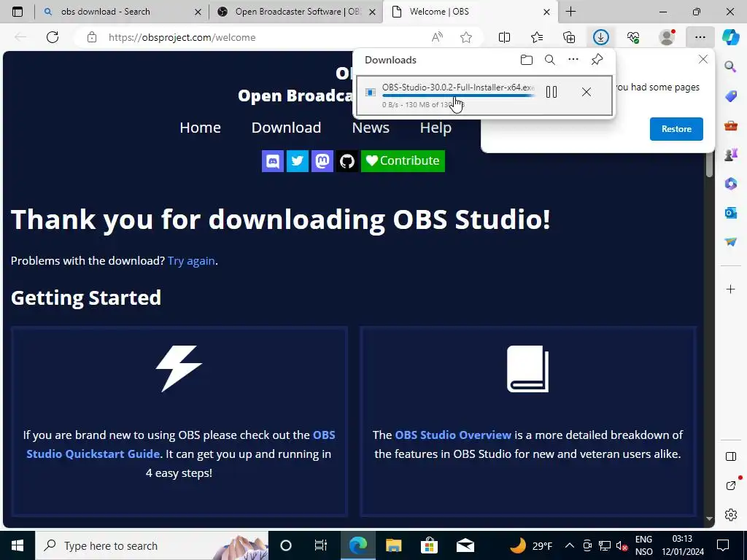Open the Downloads panel's more options menu
Screen dimensions: 747x560
(573, 60)
